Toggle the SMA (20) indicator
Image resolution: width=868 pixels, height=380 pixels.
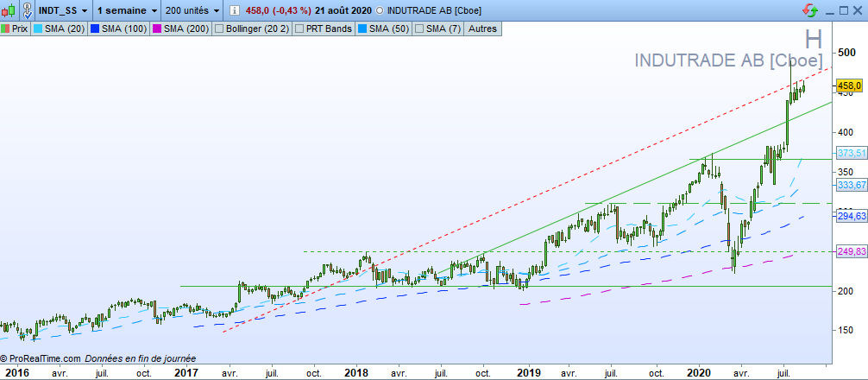pyautogui.click(x=59, y=28)
